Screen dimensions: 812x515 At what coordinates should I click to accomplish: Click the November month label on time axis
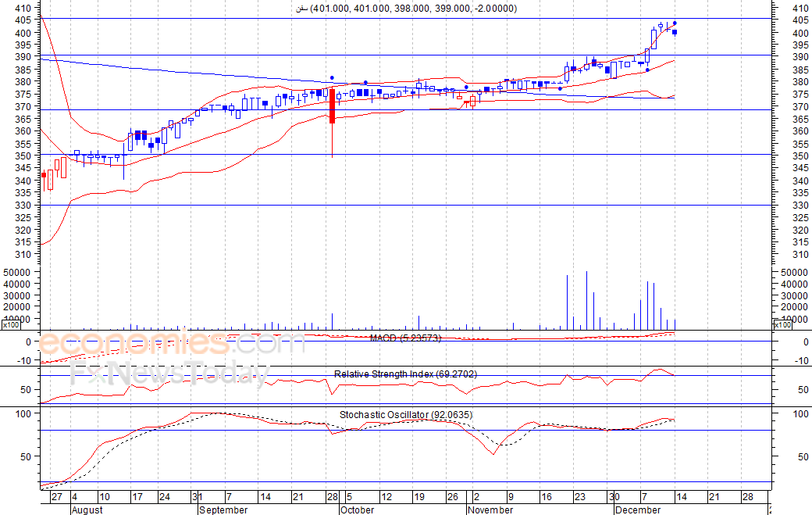[490, 510]
